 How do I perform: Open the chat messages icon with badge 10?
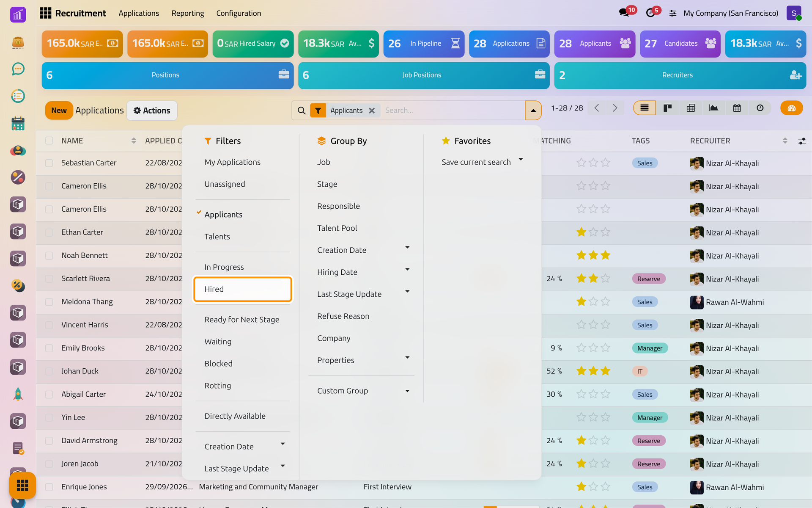point(624,13)
